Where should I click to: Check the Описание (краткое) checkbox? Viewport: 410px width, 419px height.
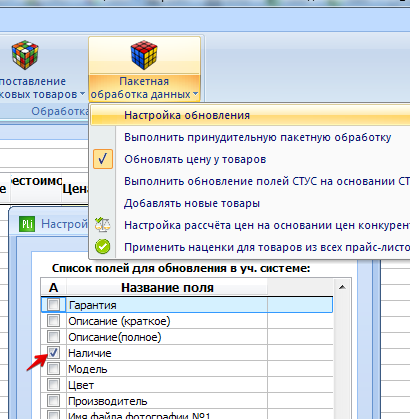(x=53, y=321)
